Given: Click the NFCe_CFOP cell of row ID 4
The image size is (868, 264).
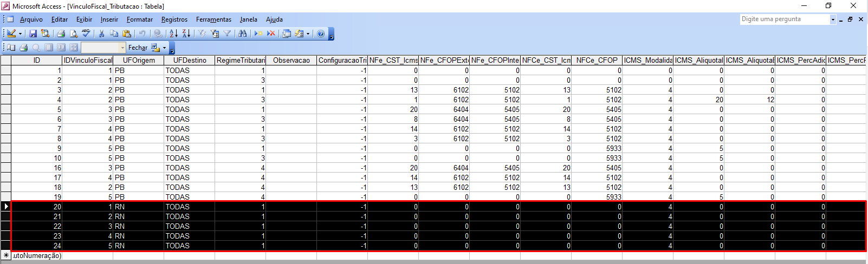Looking at the screenshot, I should (x=597, y=100).
